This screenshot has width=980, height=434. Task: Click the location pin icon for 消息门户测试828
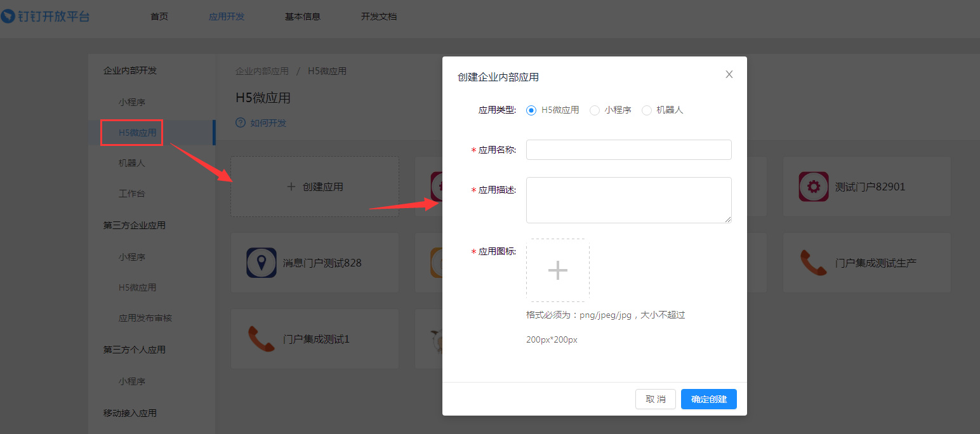262,263
